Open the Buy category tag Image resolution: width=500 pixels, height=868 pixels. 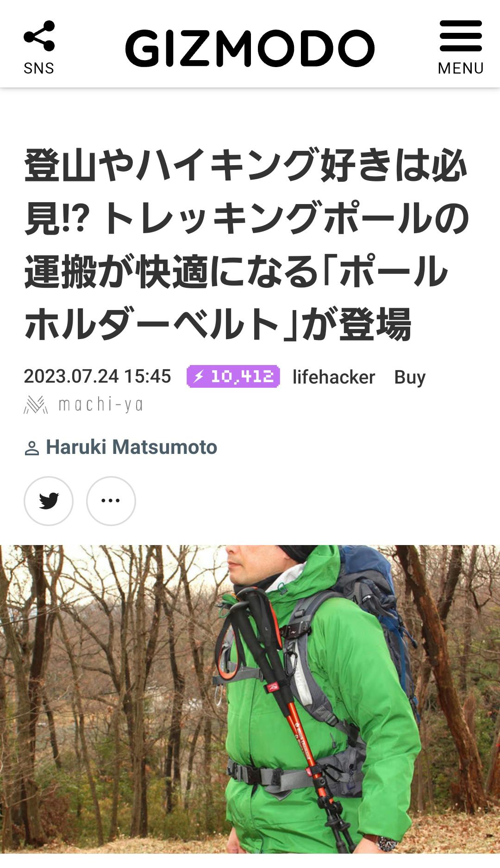click(x=410, y=378)
